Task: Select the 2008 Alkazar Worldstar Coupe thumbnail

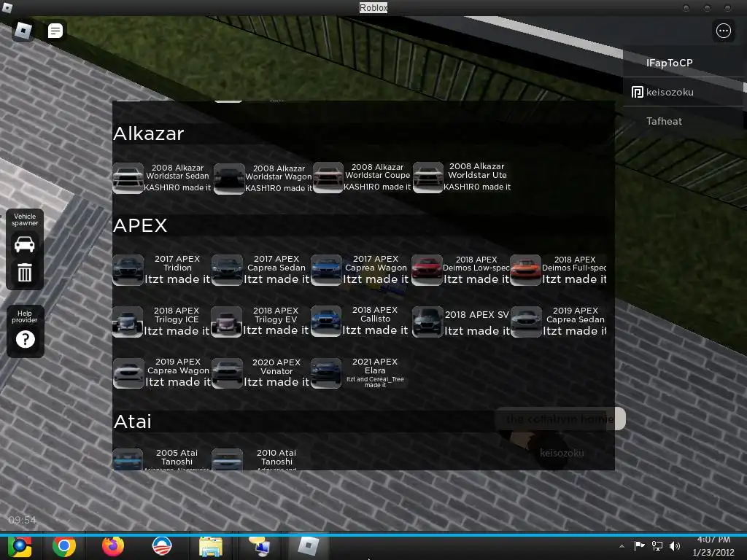Action: click(x=328, y=178)
